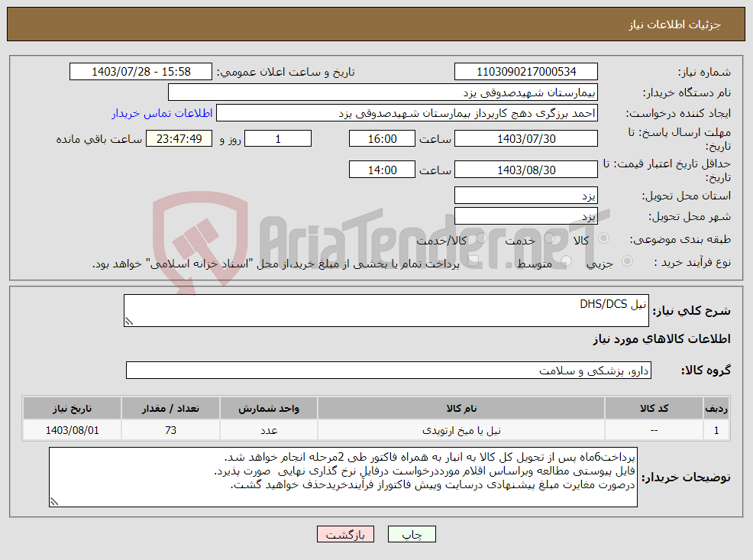Image resolution: width=753 pixels, height=560 pixels.
Task: Click the buyer notes textarea
Action: point(343,477)
